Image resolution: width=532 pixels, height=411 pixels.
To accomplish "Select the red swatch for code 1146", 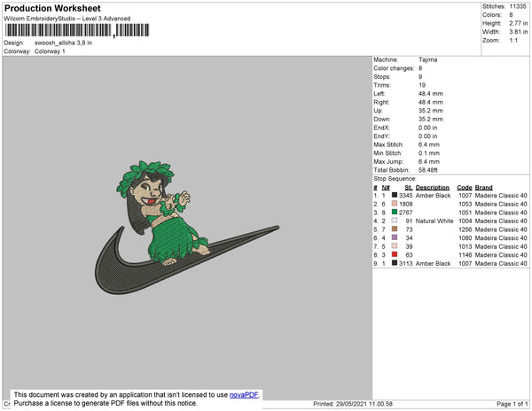I will coord(395,254).
